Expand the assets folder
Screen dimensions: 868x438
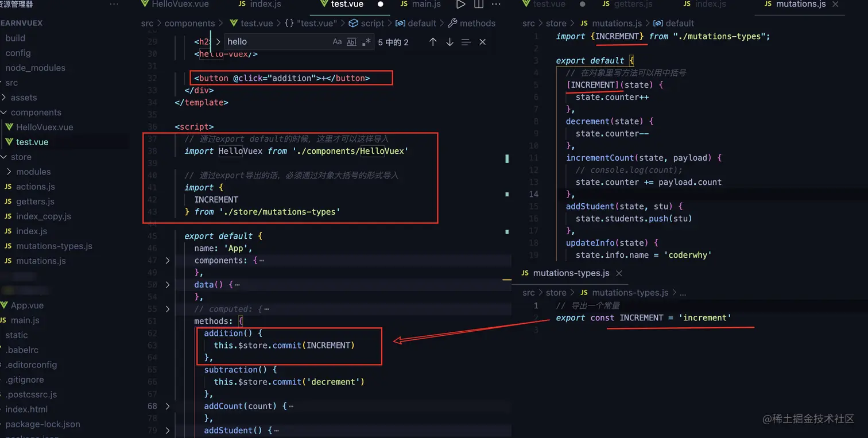[x=24, y=98]
